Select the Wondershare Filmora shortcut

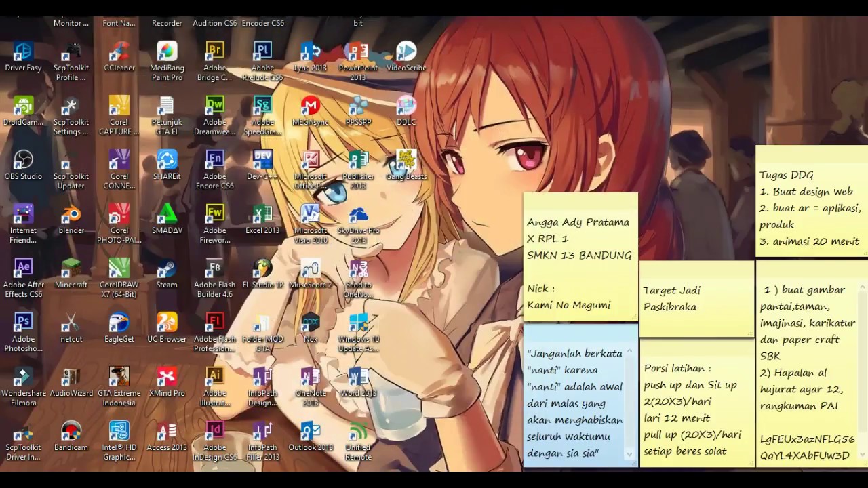pos(23,387)
